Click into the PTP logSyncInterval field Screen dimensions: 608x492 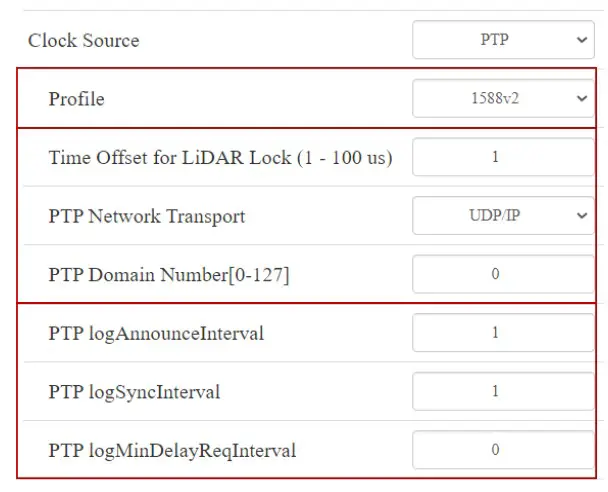[502, 391]
